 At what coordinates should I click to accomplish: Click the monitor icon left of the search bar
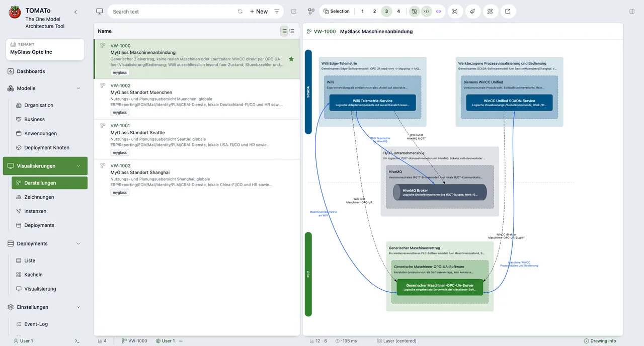click(100, 12)
